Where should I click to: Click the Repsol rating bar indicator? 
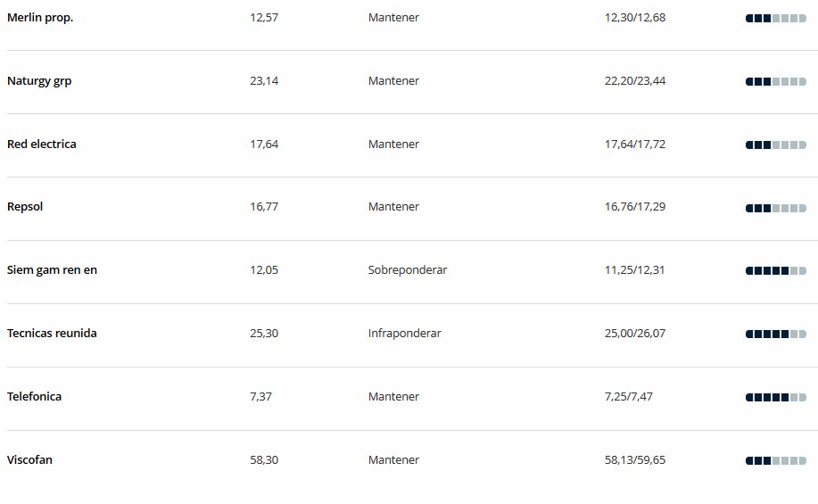pyautogui.click(x=776, y=208)
